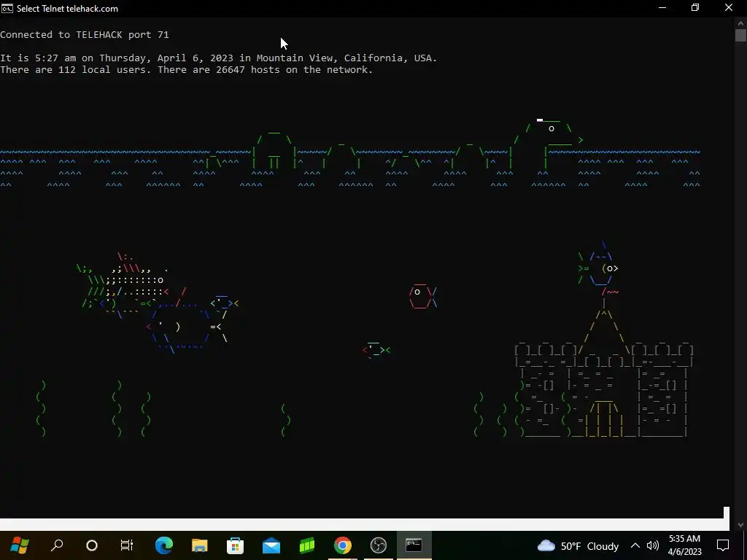Minimize the Telnet window
Viewport: 747px width, 560px height.
662,7
